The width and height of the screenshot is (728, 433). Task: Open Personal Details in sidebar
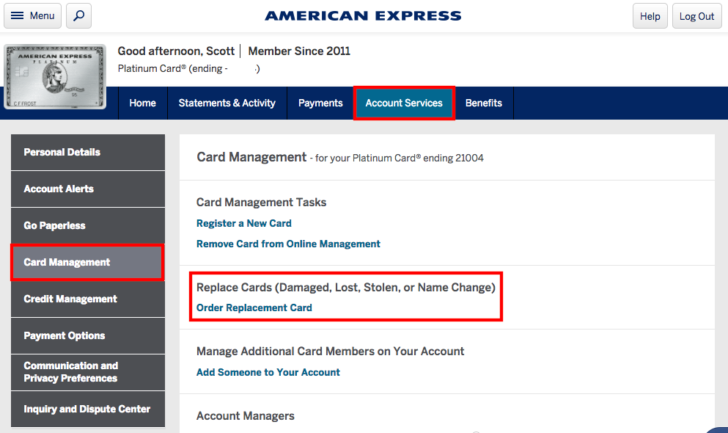click(x=88, y=152)
